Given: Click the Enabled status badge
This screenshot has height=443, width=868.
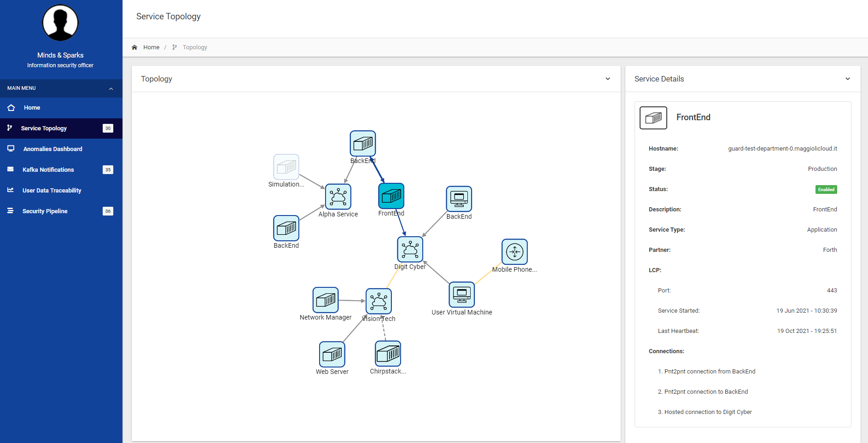Looking at the screenshot, I should (826, 189).
